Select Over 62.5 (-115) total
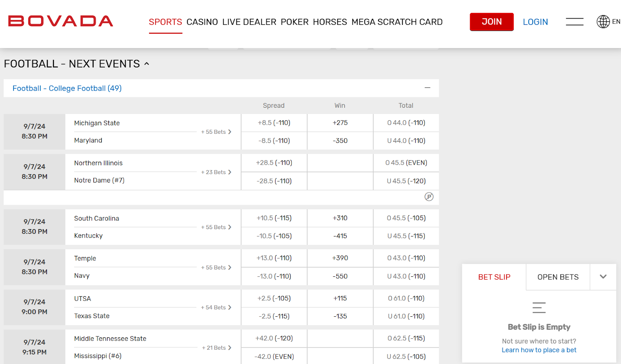 point(406,338)
